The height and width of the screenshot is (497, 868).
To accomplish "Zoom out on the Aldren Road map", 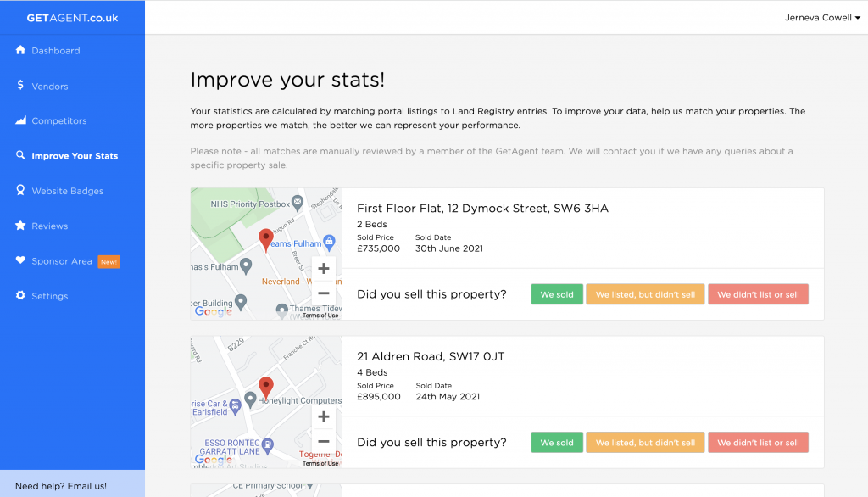I will (x=323, y=441).
